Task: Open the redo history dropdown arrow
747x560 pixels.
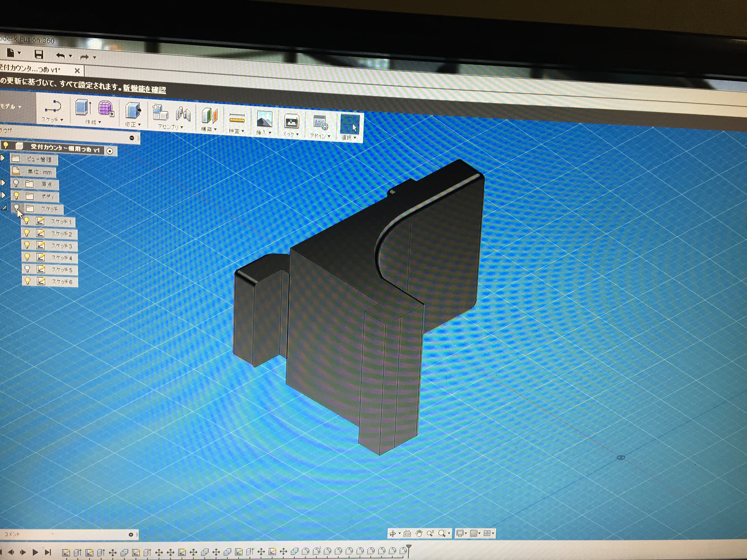Action: coord(95,57)
